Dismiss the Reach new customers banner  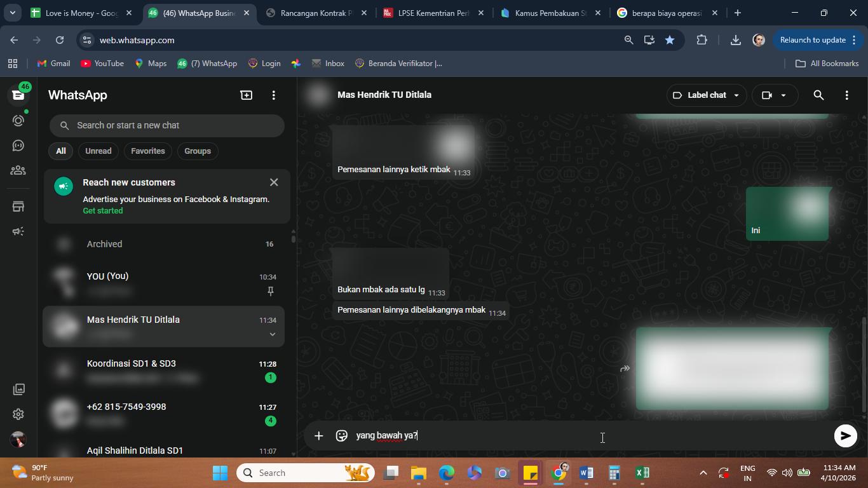coord(274,182)
